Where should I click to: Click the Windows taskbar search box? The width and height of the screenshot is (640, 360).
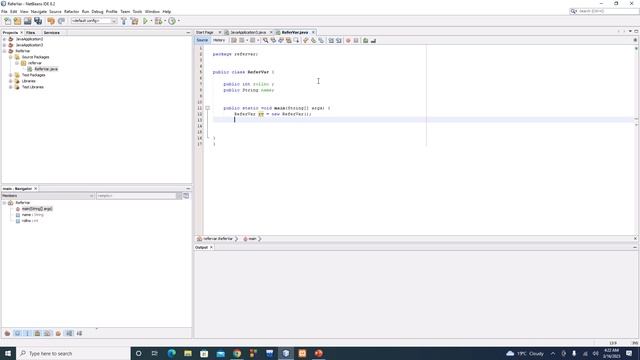tap(73, 353)
